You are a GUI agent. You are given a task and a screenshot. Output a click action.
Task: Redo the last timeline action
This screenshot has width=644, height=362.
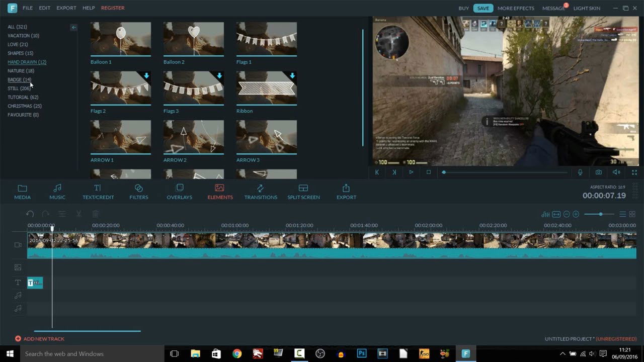[x=45, y=214]
